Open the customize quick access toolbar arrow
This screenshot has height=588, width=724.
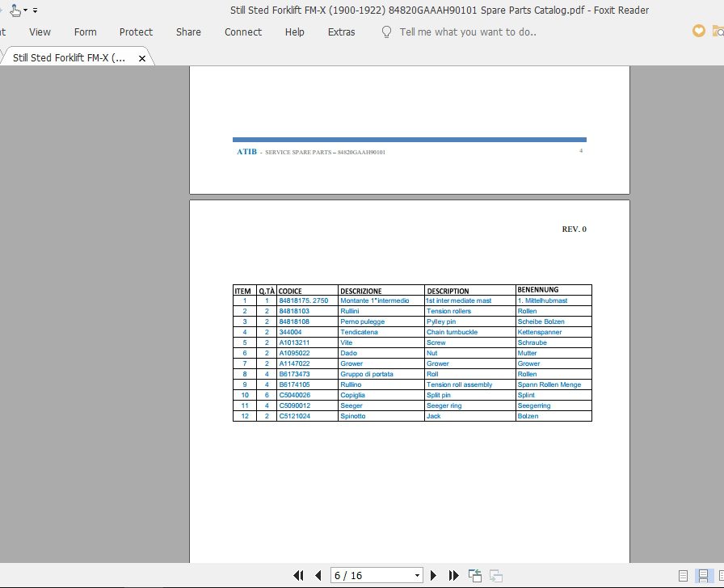(x=35, y=10)
